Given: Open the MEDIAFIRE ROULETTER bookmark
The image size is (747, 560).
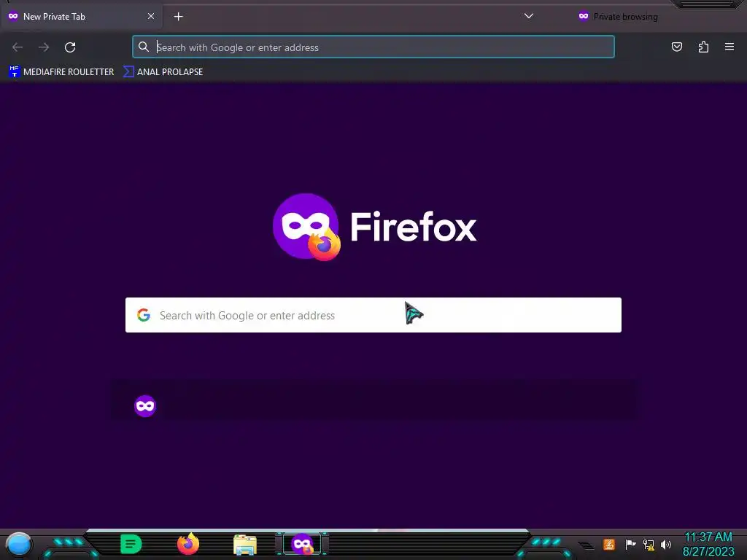Looking at the screenshot, I should 61,72.
